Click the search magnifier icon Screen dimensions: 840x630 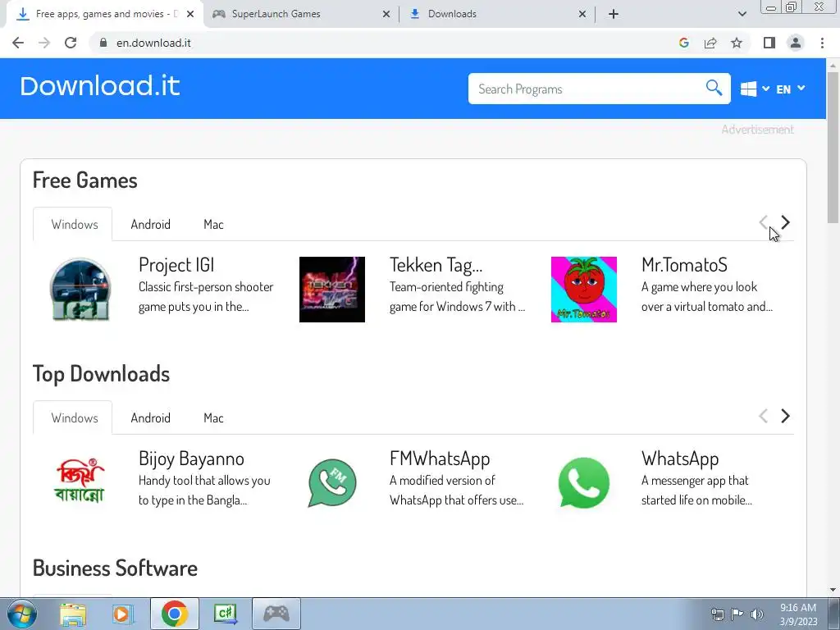pyautogui.click(x=714, y=87)
